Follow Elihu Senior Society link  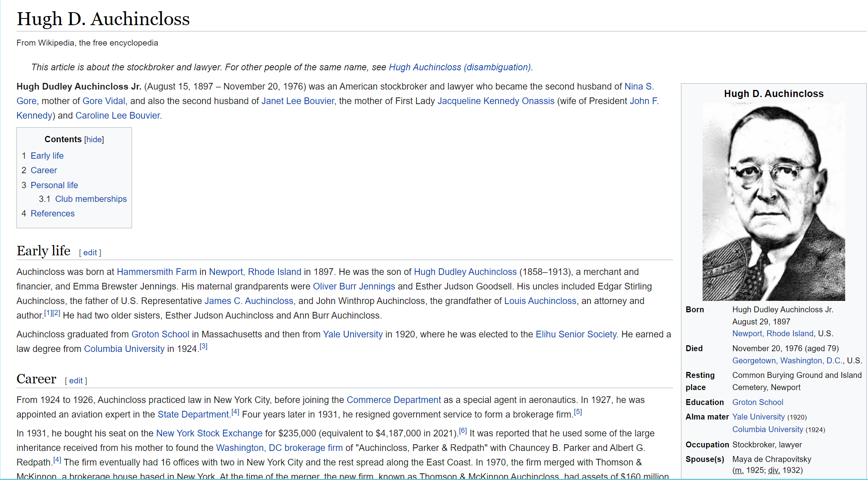pyautogui.click(x=576, y=334)
